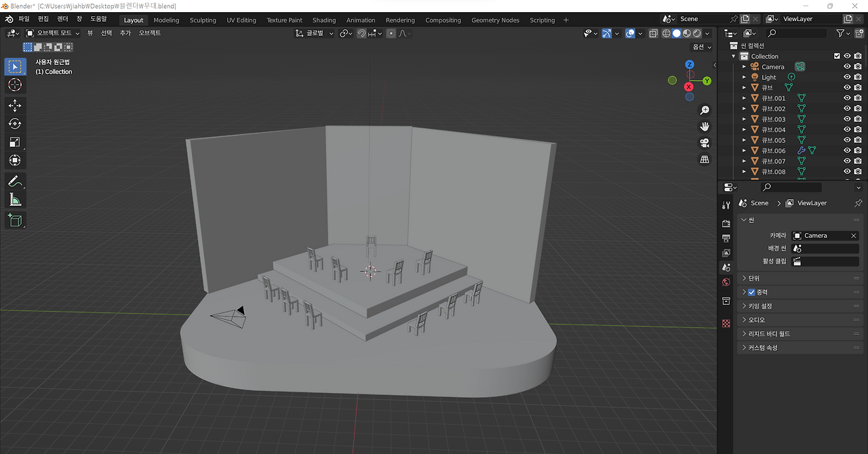868x454 pixels.
Task: Expand the 단위 units panel
Action: [753, 278]
